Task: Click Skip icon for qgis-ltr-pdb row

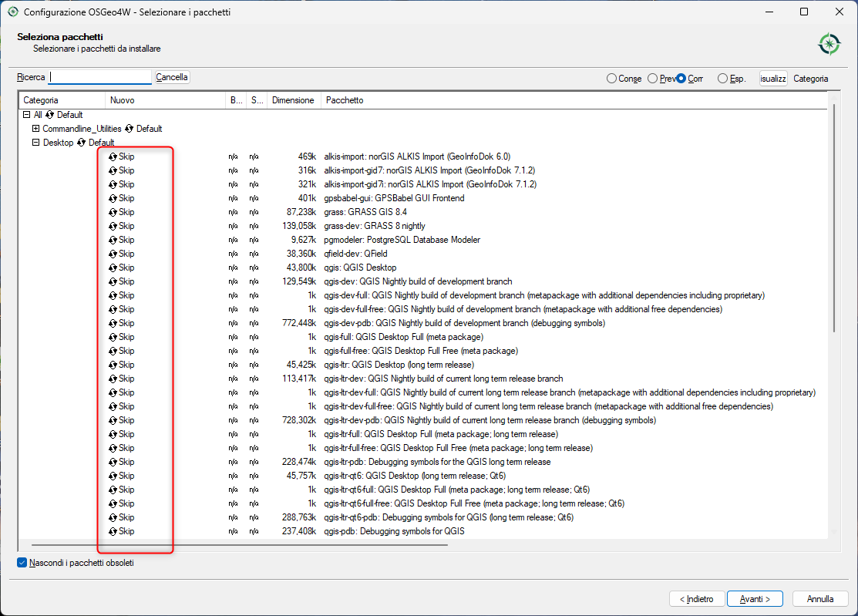Action: point(113,463)
